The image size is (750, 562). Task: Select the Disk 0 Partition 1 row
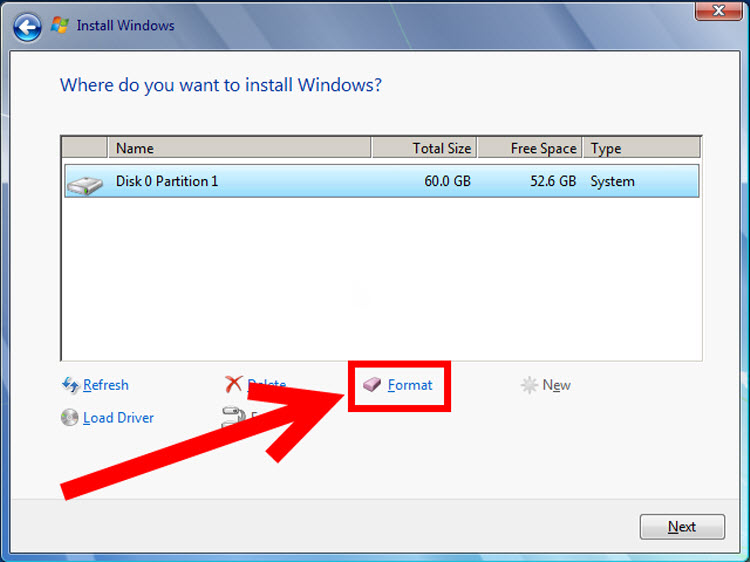tap(382, 181)
